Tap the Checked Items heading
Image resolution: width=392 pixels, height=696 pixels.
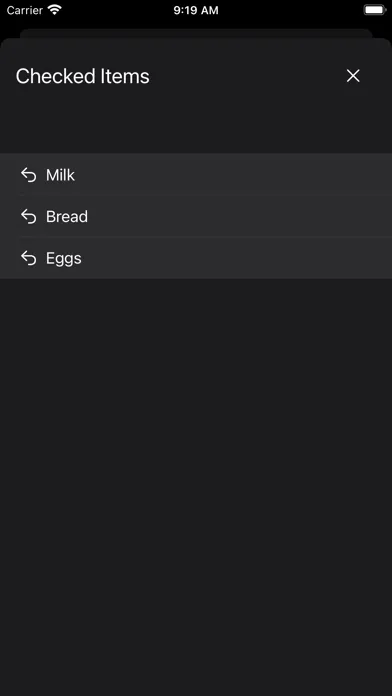pos(83,76)
